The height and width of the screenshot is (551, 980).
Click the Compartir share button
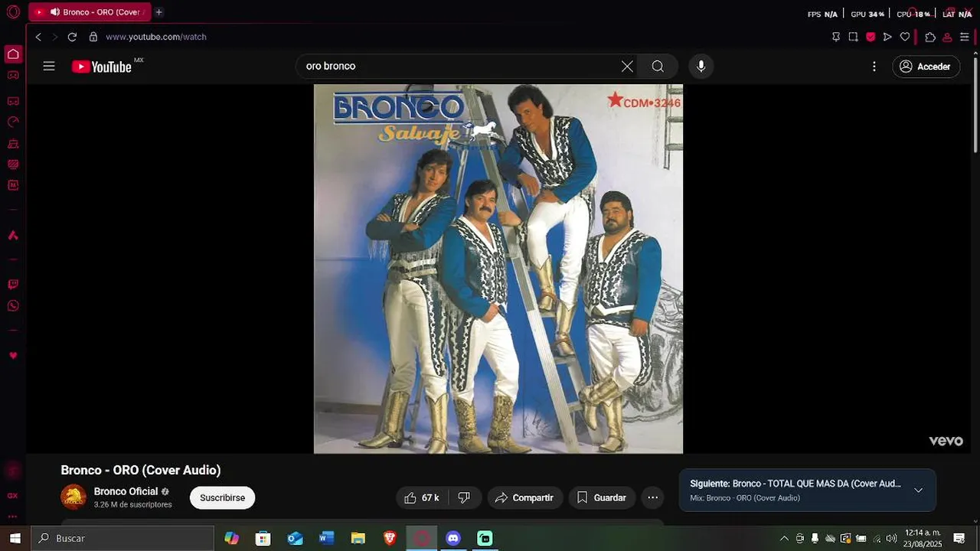tap(524, 497)
